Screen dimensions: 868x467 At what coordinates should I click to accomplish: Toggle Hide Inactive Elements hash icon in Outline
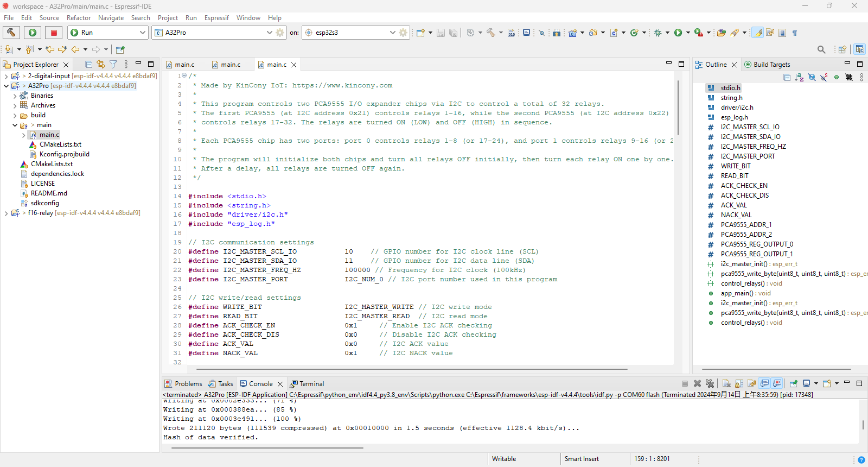coord(849,78)
